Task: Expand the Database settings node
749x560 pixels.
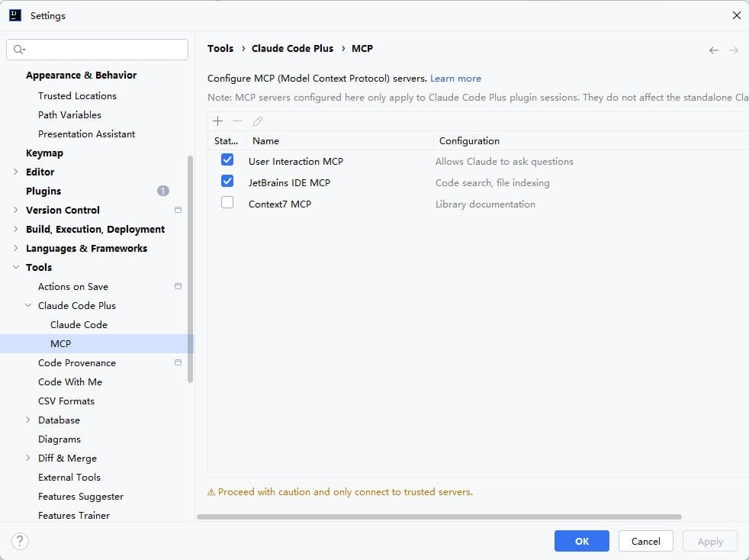Action: point(28,420)
